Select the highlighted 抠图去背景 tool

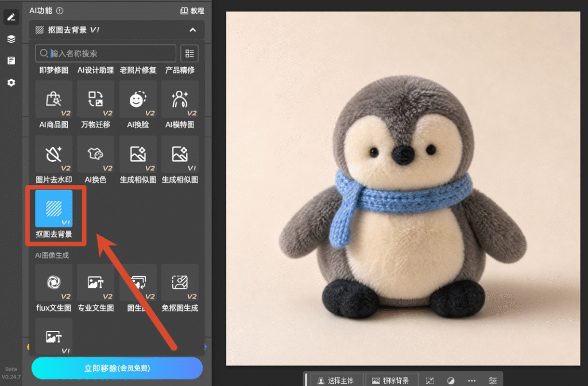[53, 209]
